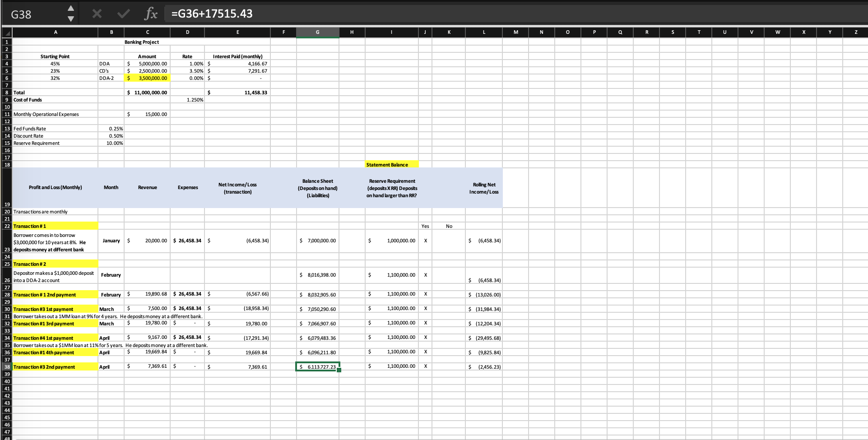This screenshot has width=868, height=440.
Task: Click 'Transaction #3 2nd payment' cell
Action: tap(55, 367)
